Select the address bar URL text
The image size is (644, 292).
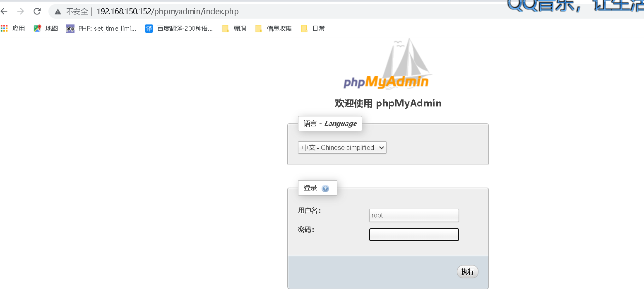click(x=168, y=12)
